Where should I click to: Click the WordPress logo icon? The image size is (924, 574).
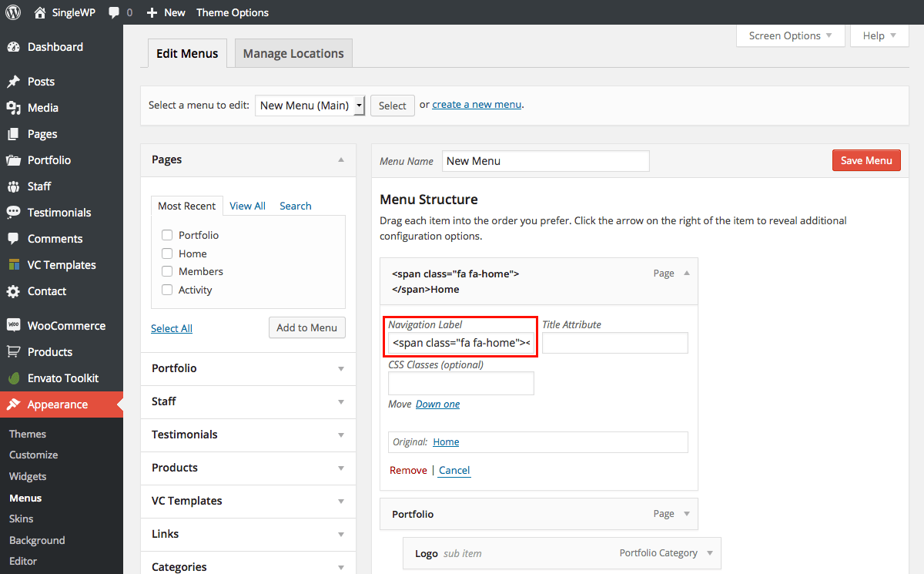(13, 12)
